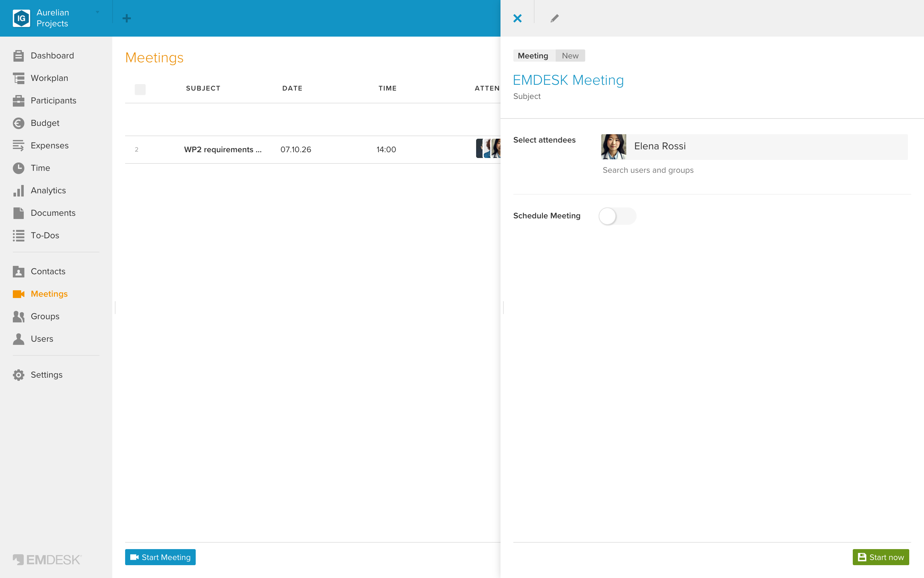This screenshot has height=578, width=924.
Task: Select Expenses in navigation
Action: 50,146
